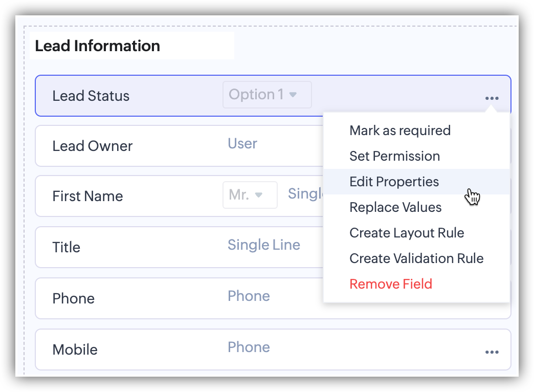Click the Single Line placeholder in Title row
The height and width of the screenshot is (392, 534).
(x=263, y=245)
